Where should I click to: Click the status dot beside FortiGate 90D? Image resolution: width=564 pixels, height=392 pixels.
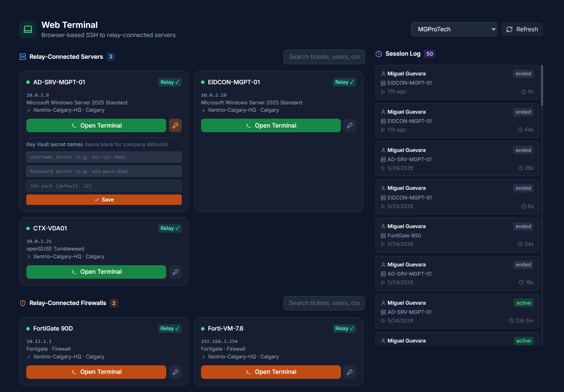[28, 329]
